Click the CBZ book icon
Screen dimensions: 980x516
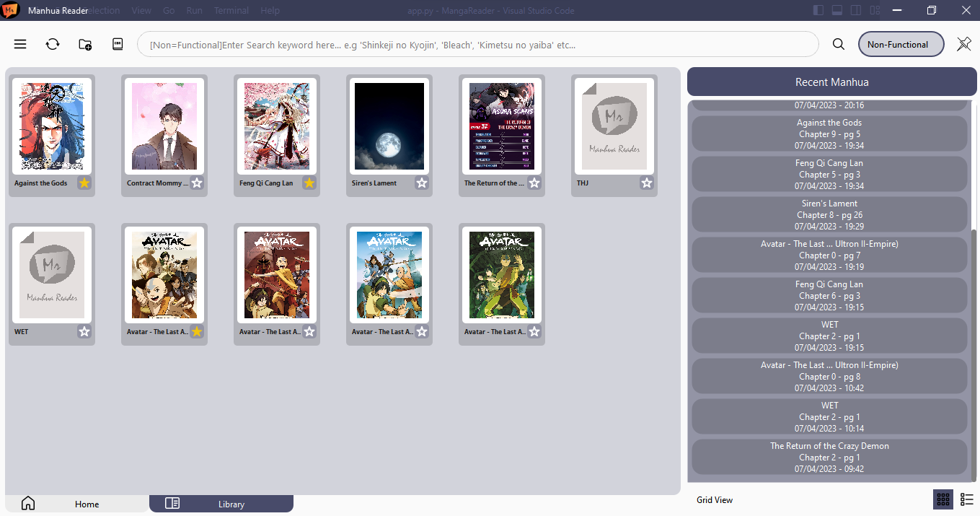pos(118,44)
